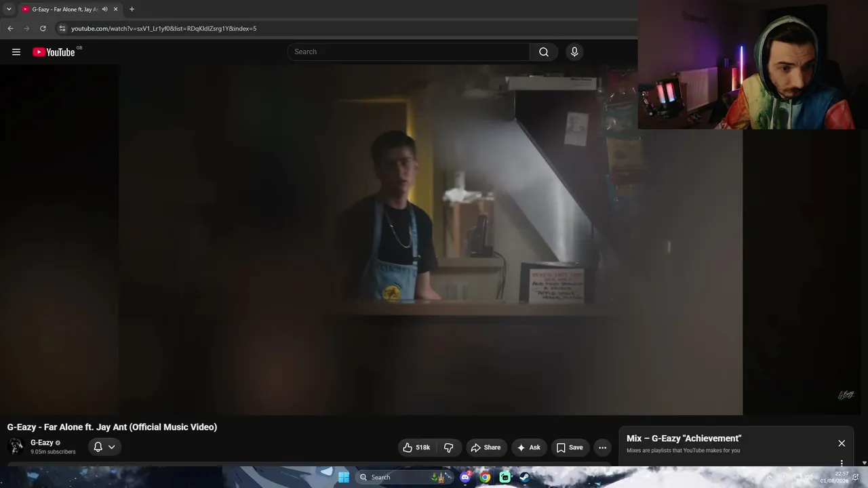Viewport: 868px width, 488px height.
Task: Open the Windows notification center icon
Action: (x=856, y=477)
